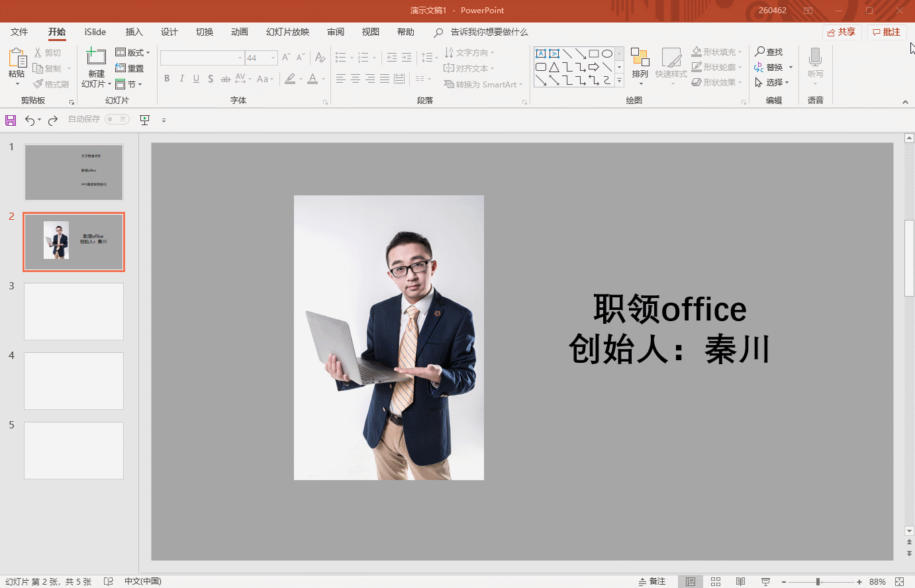
Task: Open the Find tool in the ribbon
Action: (x=770, y=52)
